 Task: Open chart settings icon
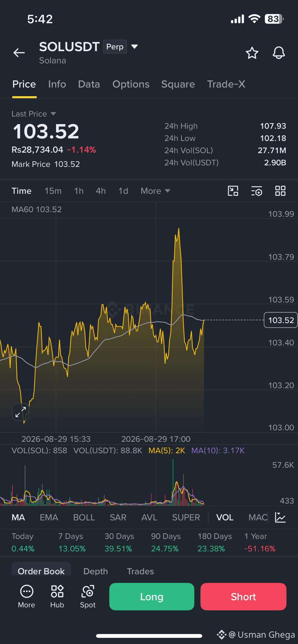pyautogui.click(x=257, y=191)
